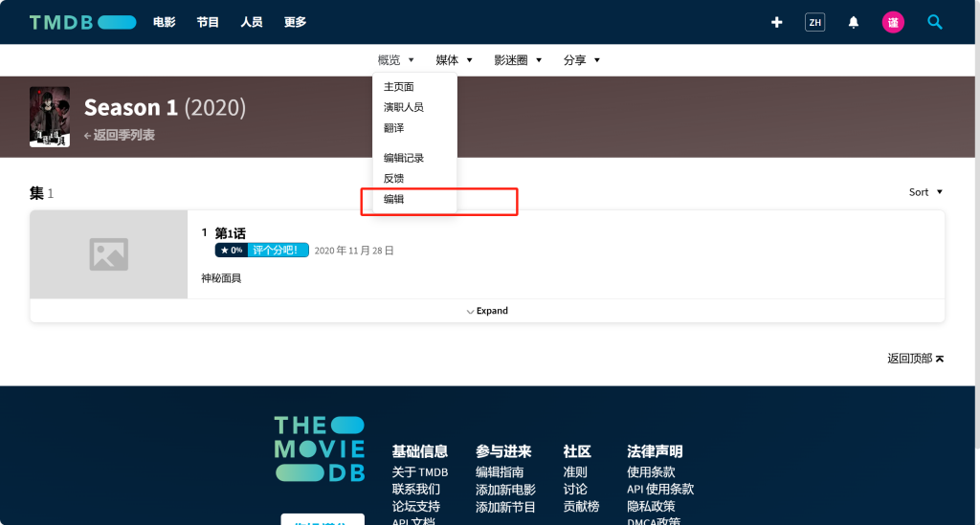Screen dimensions: 980x525
Task: Open the 影迷圈 dropdown menu
Action: (518, 60)
